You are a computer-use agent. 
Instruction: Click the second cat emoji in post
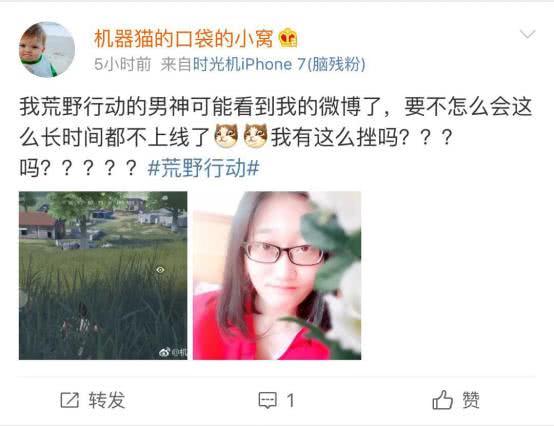tap(255, 136)
